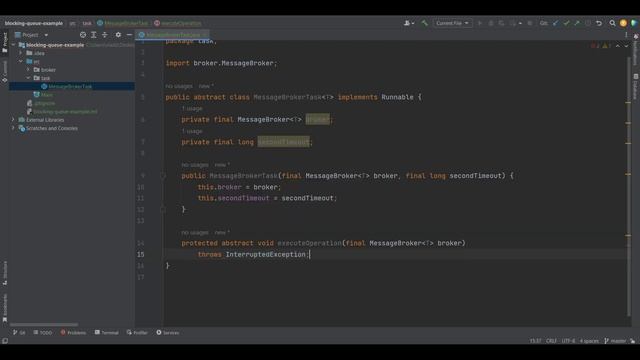Click the MessageBrokerTask breadcrumb in navigation bar
Screen dimensions: 640x360
point(122,23)
